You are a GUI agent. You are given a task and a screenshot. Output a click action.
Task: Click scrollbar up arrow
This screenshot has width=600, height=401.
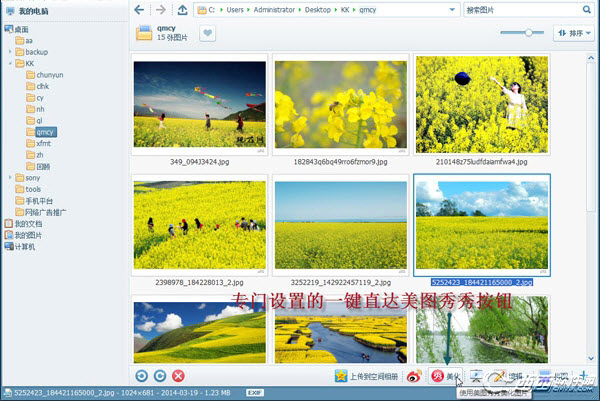[591, 58]
